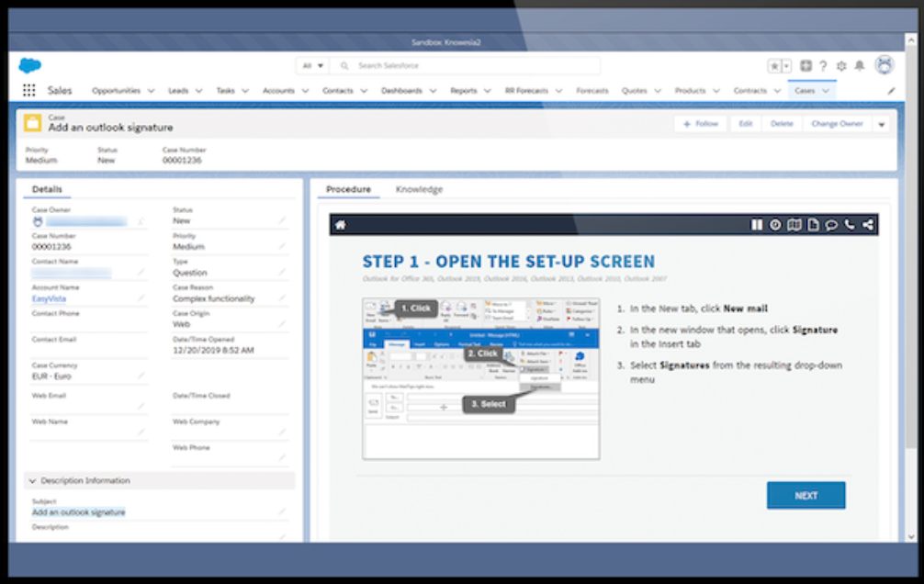Click the Subject value Add an outlook signature
This screenshot has height=584, width=924.
point(78,512)
